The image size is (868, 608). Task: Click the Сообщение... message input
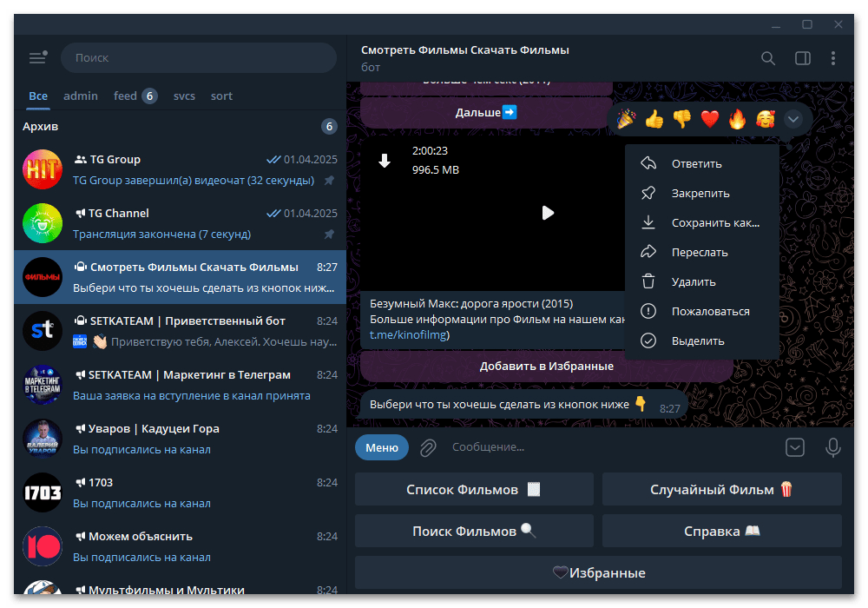click(612, 446)
